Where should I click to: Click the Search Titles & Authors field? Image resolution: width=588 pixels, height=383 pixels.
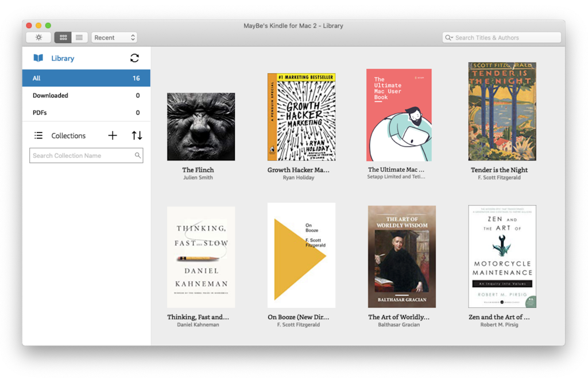(500, 37)
